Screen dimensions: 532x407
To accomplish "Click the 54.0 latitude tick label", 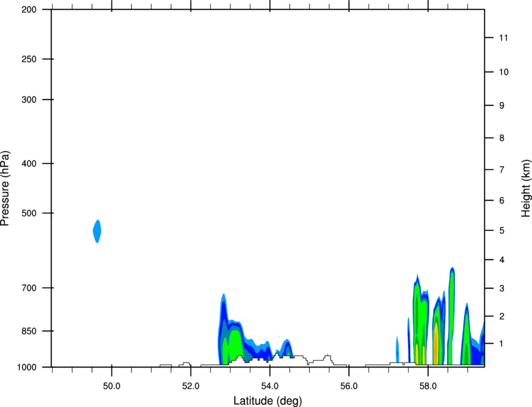I will tap(270, 386).
